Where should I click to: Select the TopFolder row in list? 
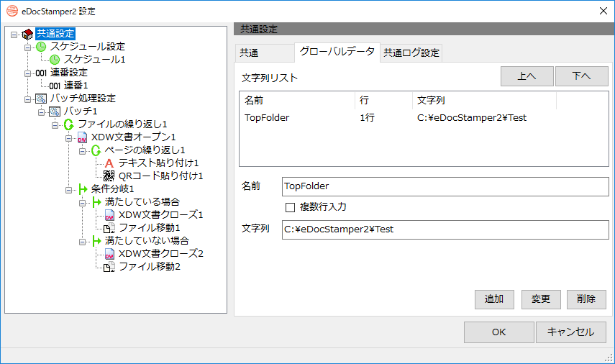pos(424,118)
